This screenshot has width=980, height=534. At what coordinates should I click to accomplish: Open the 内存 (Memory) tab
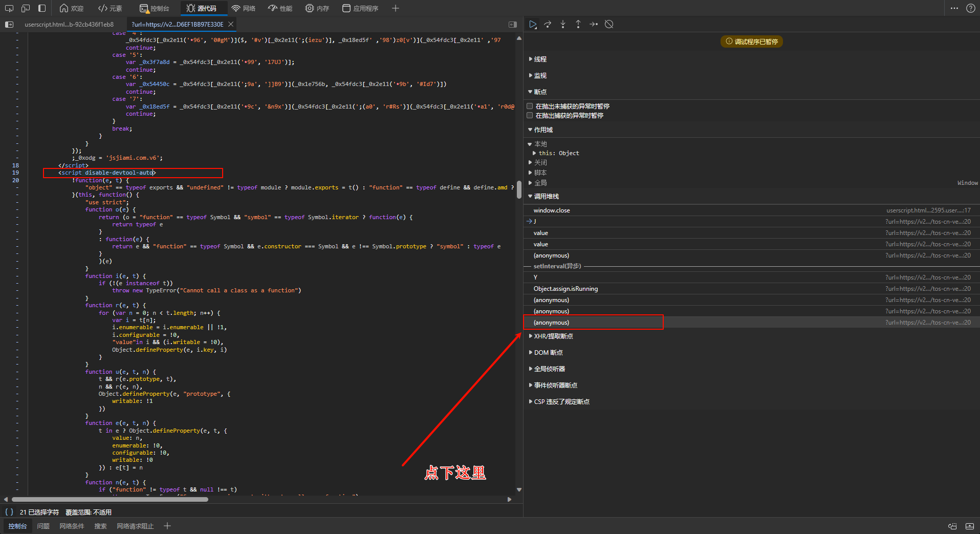317,8
